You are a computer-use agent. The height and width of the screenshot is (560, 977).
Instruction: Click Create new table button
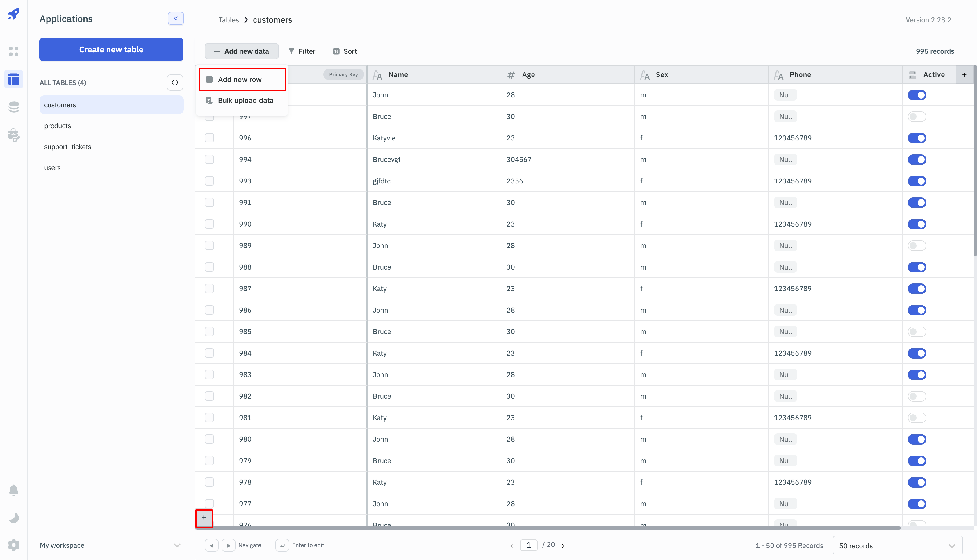(111, 50)
